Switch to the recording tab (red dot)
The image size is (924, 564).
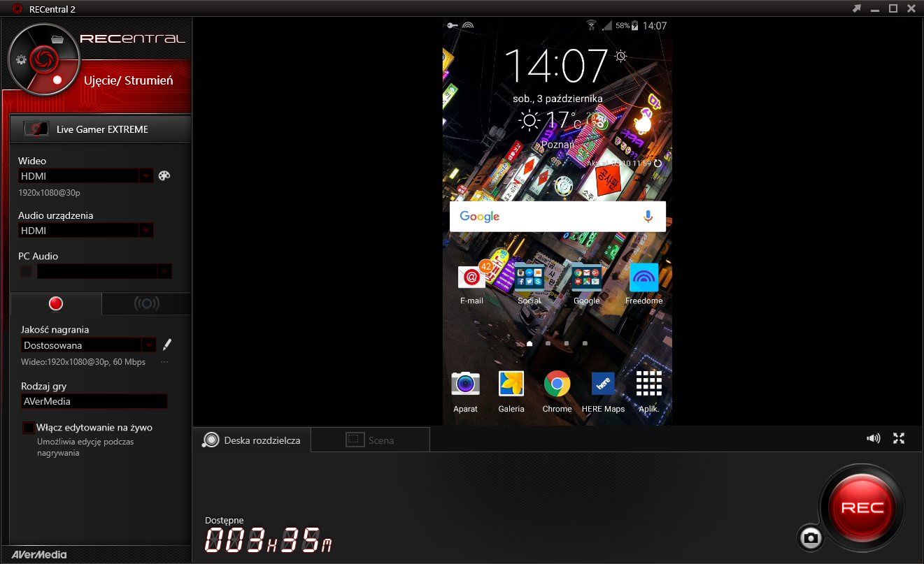click(x=56, y=303)
